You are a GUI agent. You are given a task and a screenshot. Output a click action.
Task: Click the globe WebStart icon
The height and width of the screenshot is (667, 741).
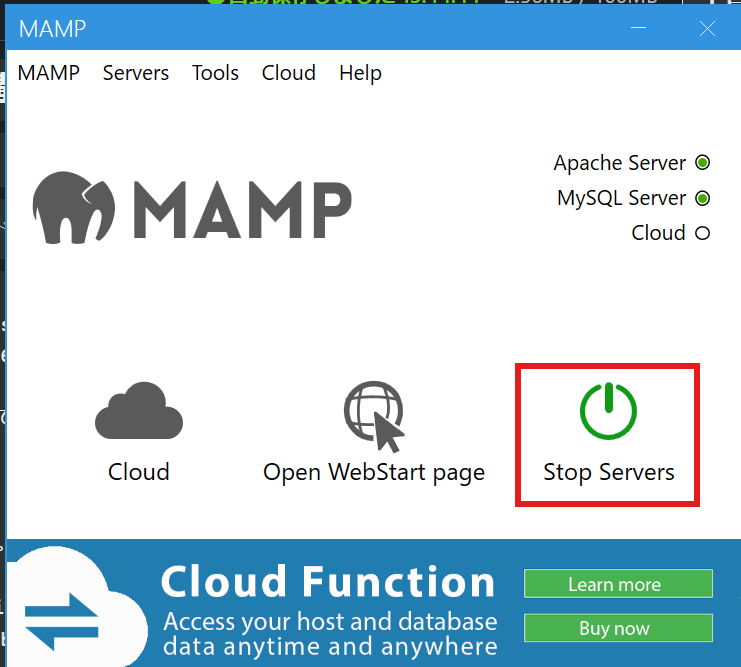[x=374, y=416]
